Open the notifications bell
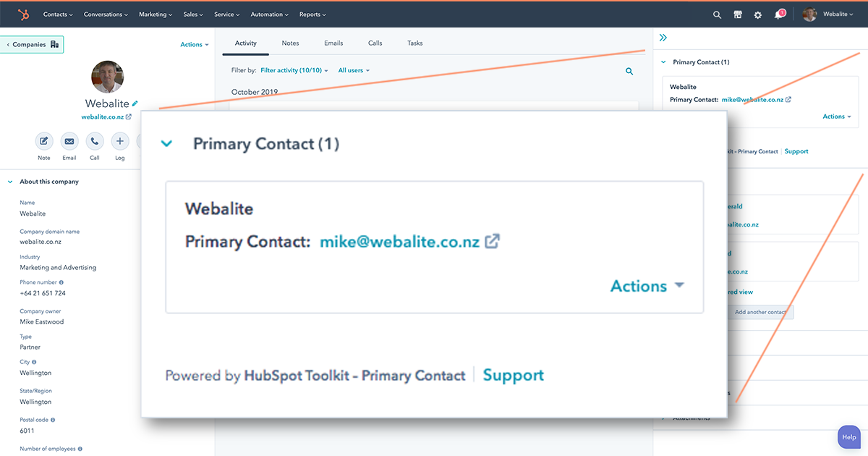Viewport: 868px width, 456px height. pos(779,14)
